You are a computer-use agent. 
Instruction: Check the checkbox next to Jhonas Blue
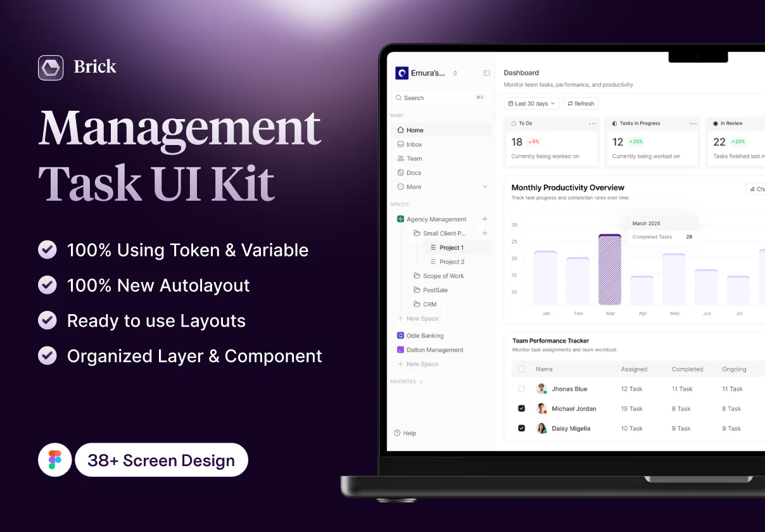[521, 388]
